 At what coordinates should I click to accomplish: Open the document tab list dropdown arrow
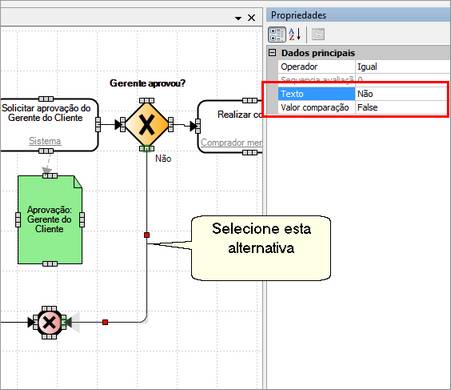point(238,18)
